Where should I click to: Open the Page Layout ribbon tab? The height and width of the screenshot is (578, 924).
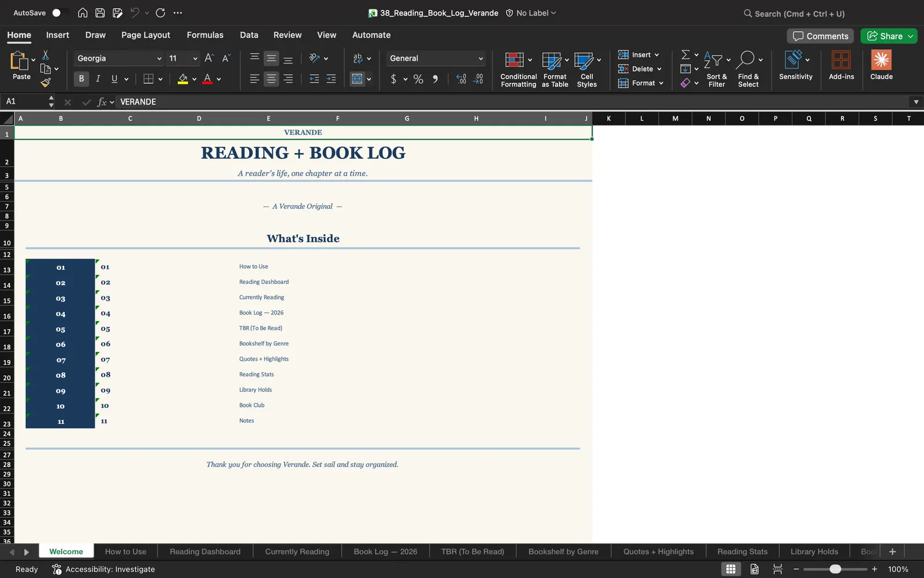[x=146, y=35]
